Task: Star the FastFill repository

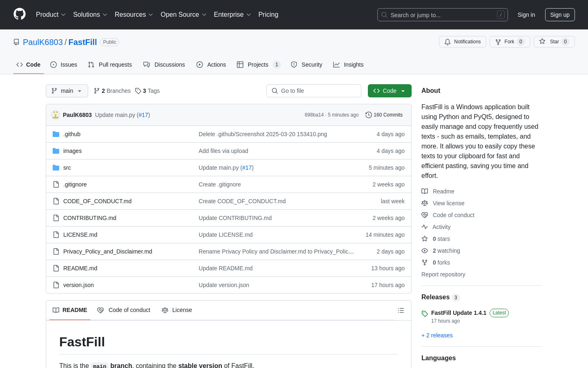Action: coord(554,42)
